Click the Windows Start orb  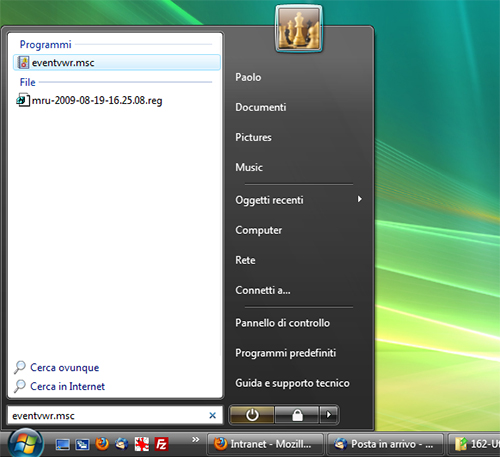pos(26,444)
